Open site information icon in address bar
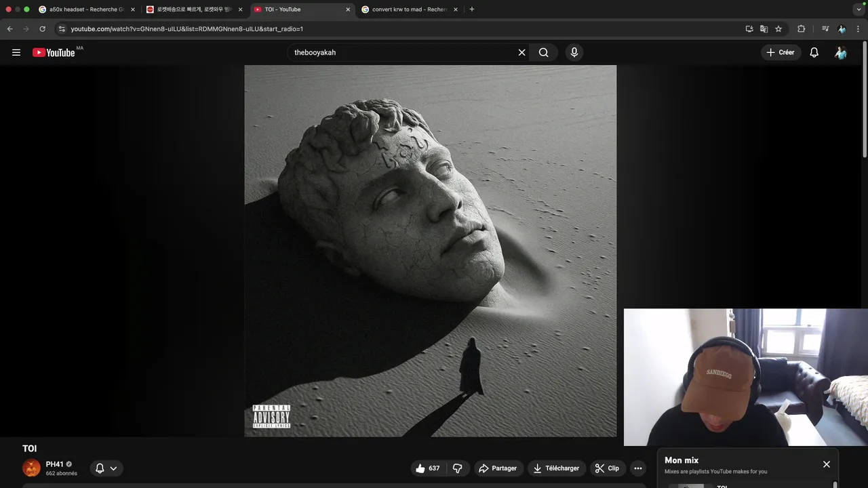The height and width of the screenshot is (488, 868). [62, 29]
